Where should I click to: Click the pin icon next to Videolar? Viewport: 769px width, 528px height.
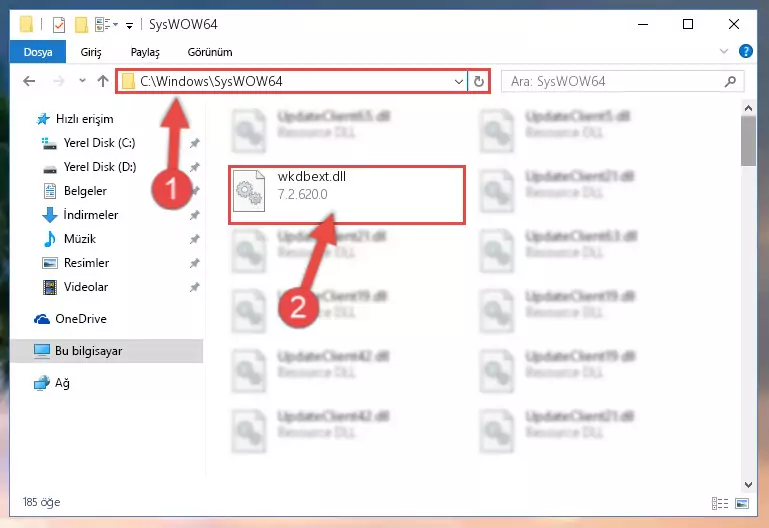[195, 287]
